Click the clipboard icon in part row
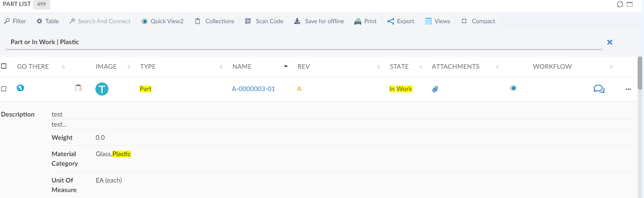 [x=78, y=88]
